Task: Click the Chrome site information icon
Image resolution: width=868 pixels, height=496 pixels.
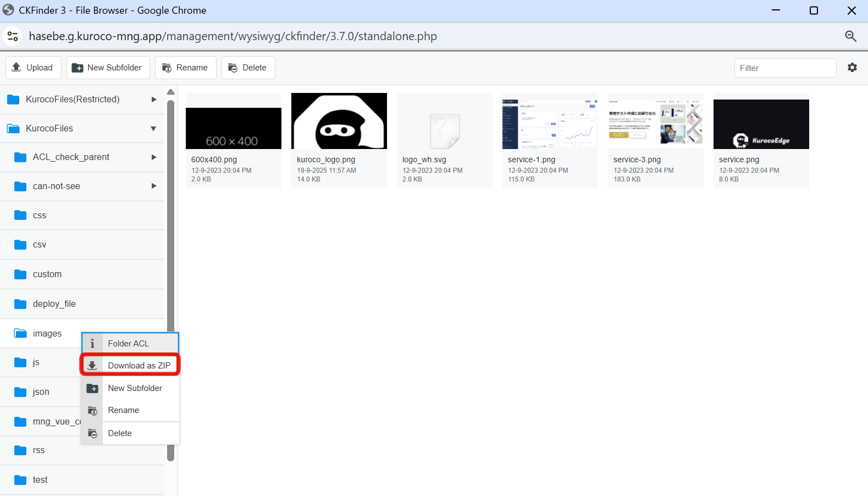Action: click(13, 36)
